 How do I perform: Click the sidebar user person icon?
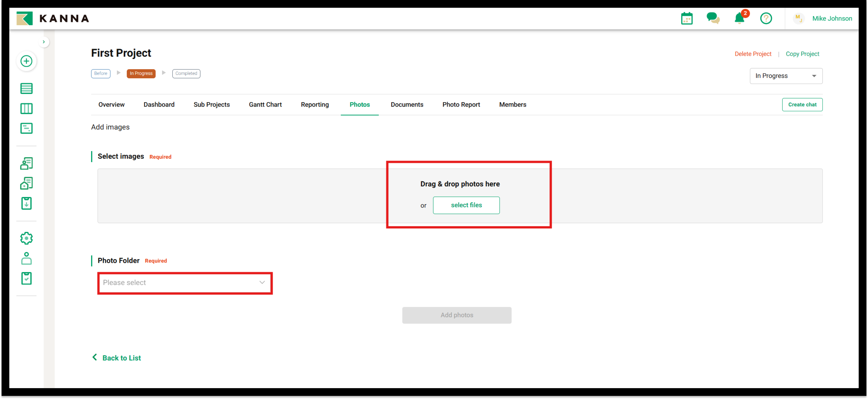pyautogui.click(x=26, y=258)
